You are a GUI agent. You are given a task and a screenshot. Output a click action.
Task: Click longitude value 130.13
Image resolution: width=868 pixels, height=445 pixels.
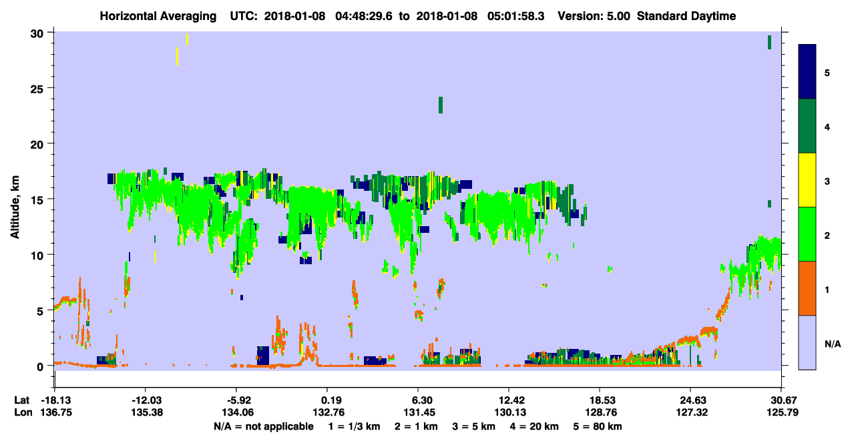[509, 412]
